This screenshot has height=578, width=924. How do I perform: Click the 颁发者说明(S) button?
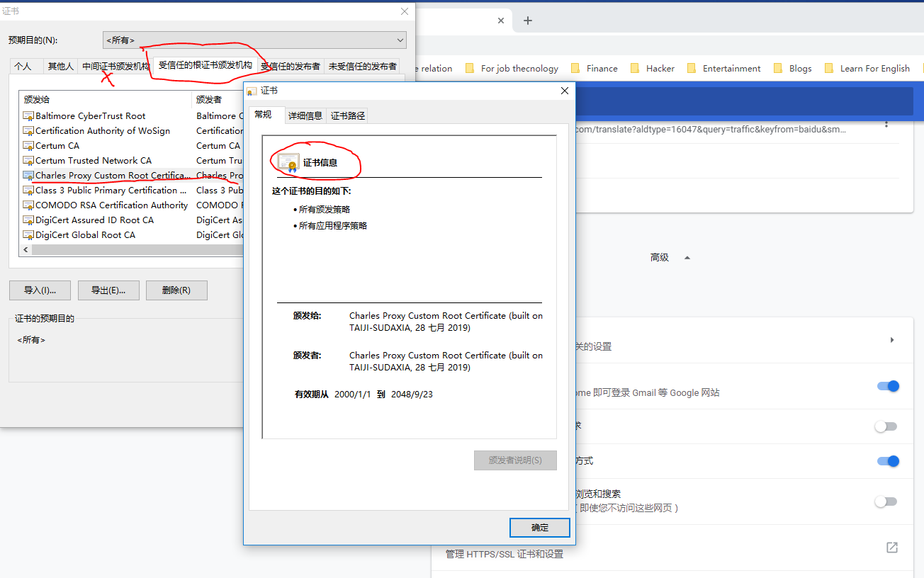click(515, 460)
